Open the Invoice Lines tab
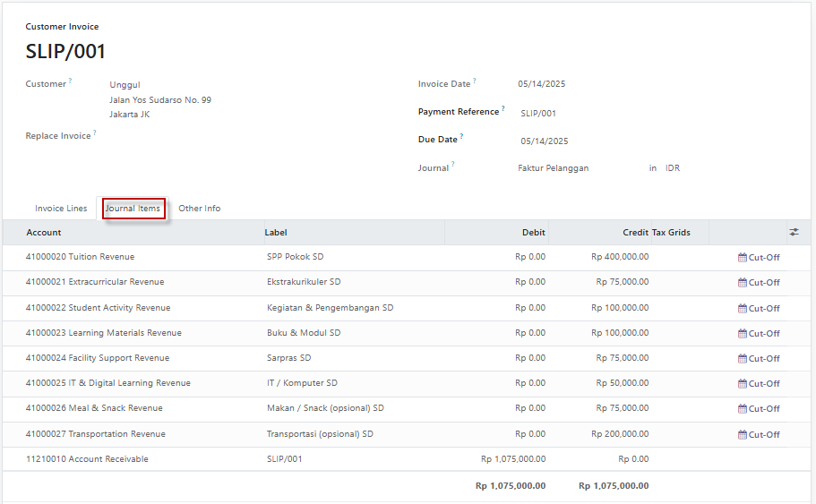Image resolution: width=816 pixels, height=504 pixels. [61, 208]
